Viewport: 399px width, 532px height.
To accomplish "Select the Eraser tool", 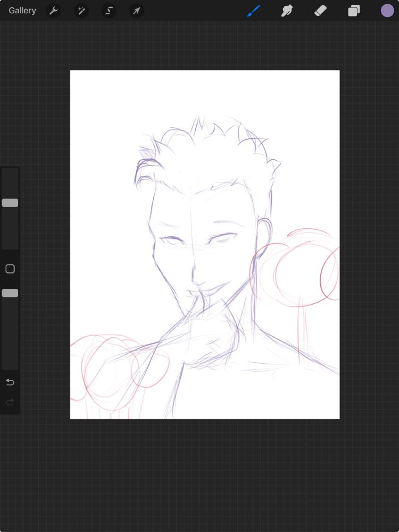I will pyautogui.click(x=320, y=11).
